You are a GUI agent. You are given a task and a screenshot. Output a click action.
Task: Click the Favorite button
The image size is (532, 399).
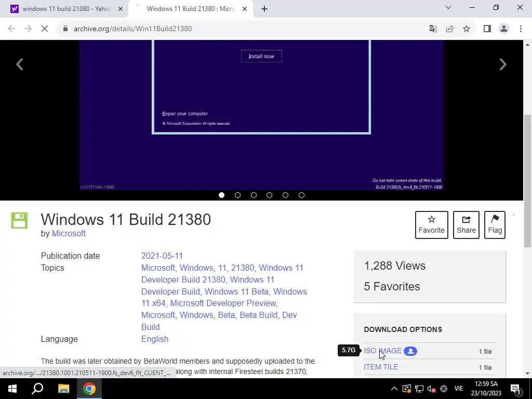[432, 225]
